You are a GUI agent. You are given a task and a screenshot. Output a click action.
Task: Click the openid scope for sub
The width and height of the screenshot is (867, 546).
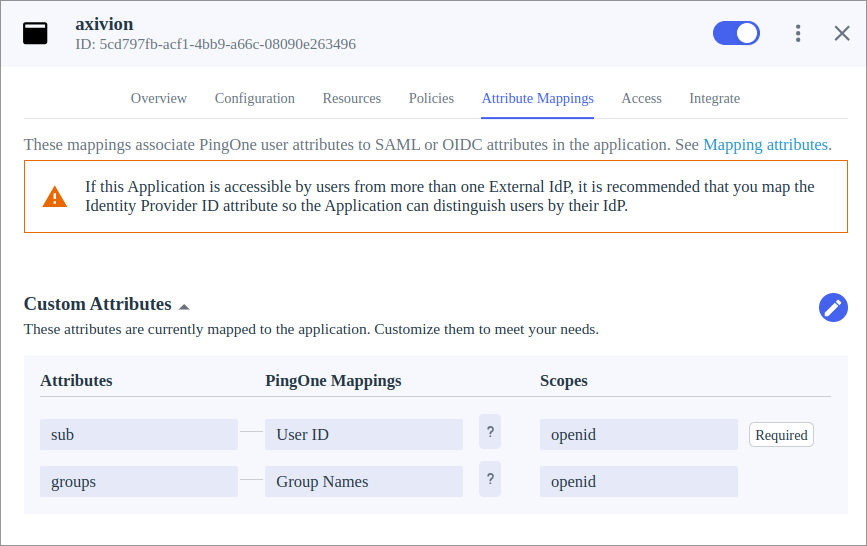[x=639, y=434]
